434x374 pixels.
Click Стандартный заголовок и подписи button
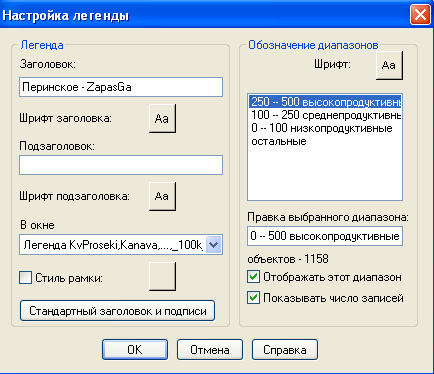point(117,311)
